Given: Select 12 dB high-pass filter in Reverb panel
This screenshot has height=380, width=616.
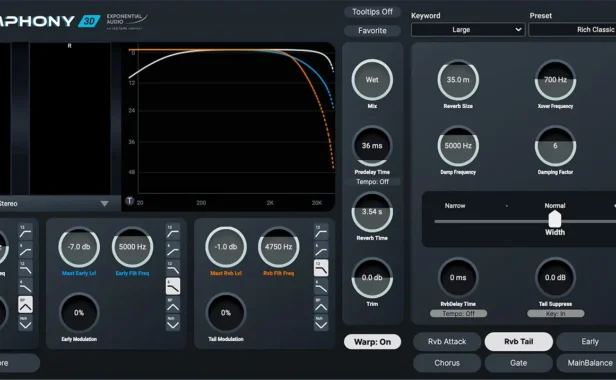Looking at the screenshot, I should (x=321, y=232).
